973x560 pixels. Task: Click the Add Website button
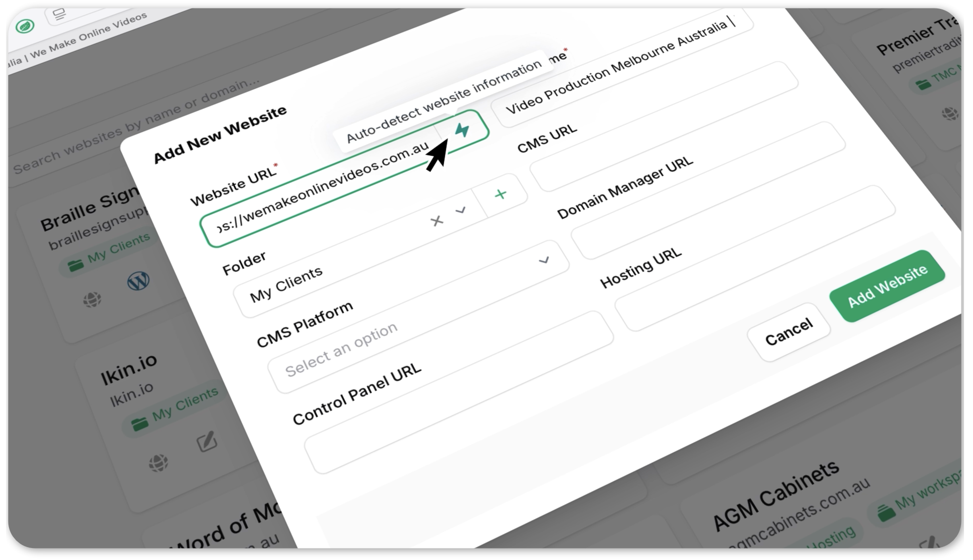(887, 286)
